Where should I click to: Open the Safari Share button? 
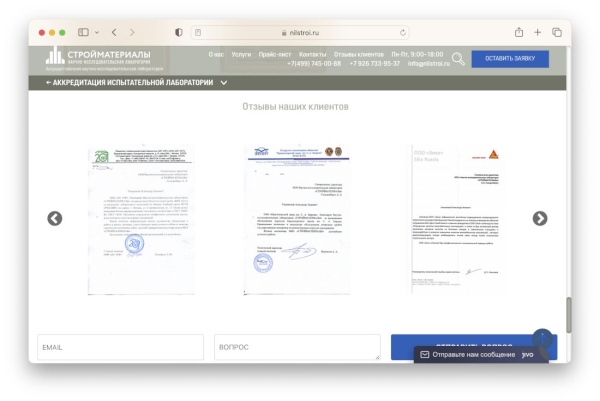519,32
